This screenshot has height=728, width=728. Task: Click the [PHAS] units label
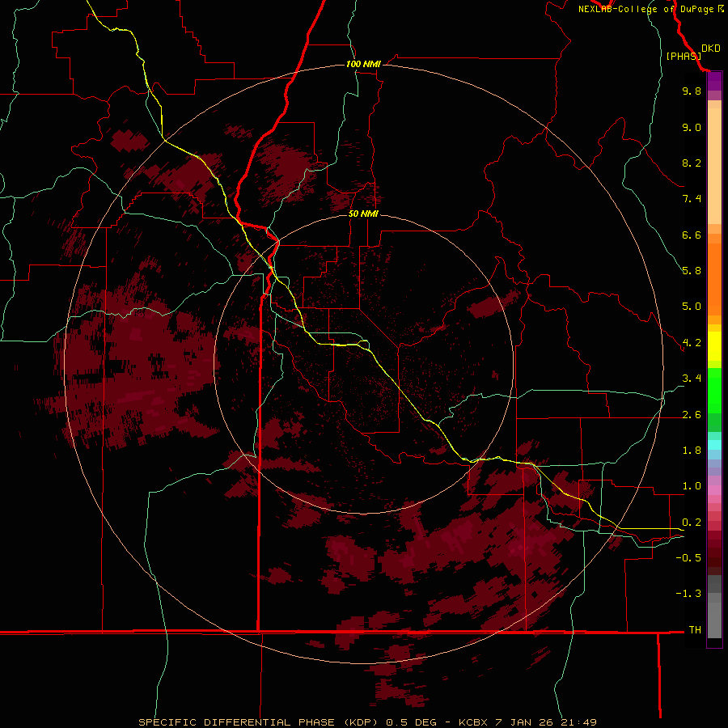pyautogui.click(x=684, y=56)
